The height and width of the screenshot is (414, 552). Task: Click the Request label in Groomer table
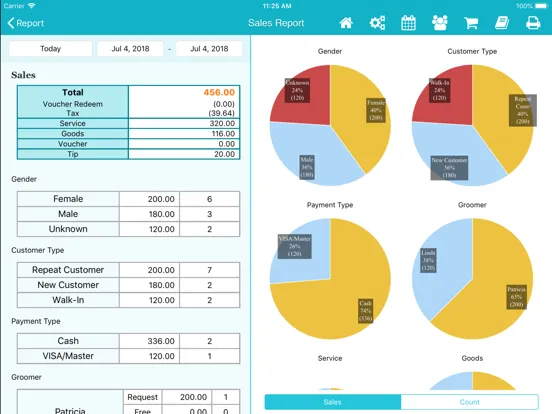[x=143, y=397]
